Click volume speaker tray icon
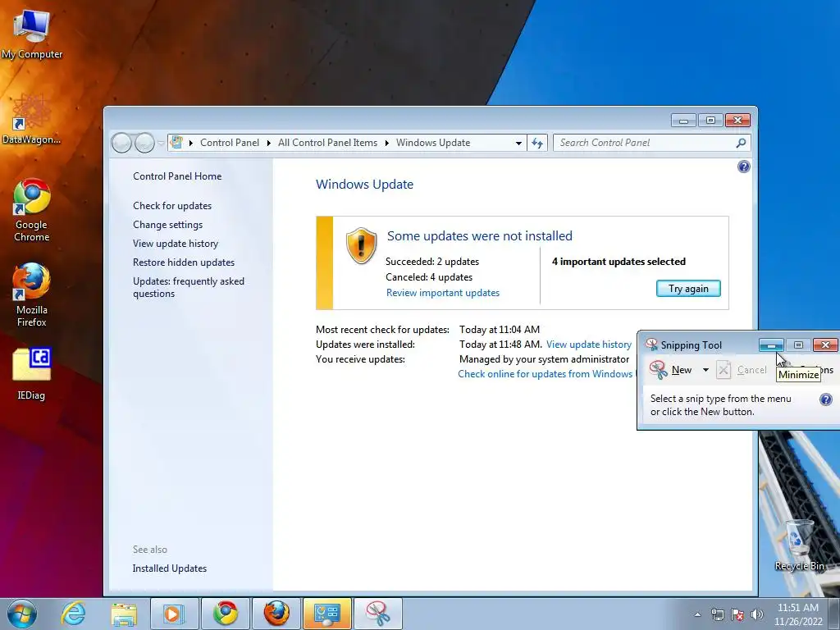The width and height of the screenshot is (840, 630). click(757, 614)
